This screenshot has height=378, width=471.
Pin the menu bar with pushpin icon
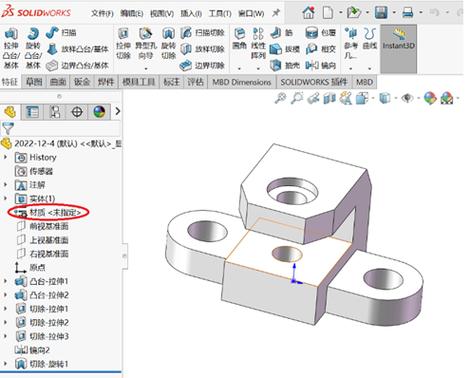pos(276,13)
